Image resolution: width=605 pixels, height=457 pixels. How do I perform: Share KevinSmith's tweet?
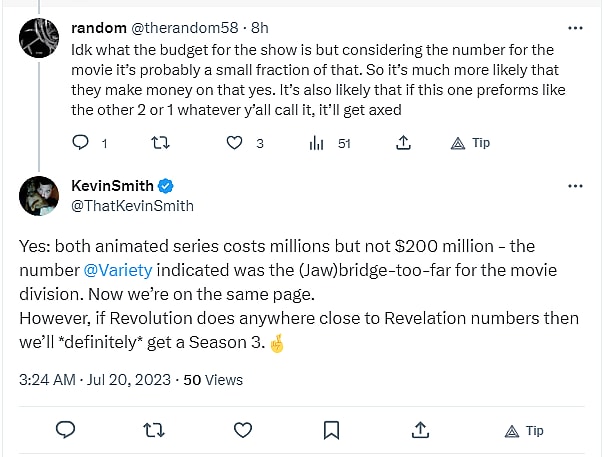coord(420,430)
